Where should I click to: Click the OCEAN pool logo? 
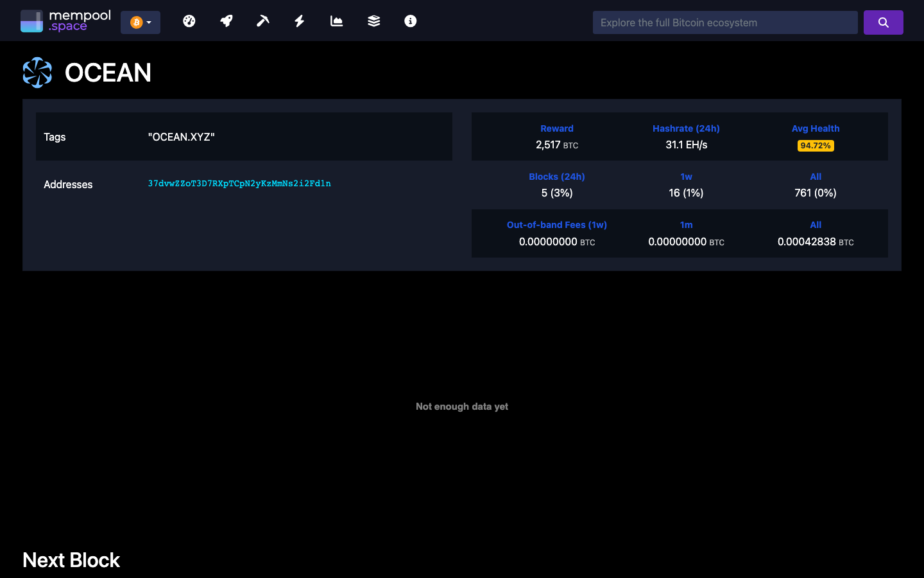[37, 72]
